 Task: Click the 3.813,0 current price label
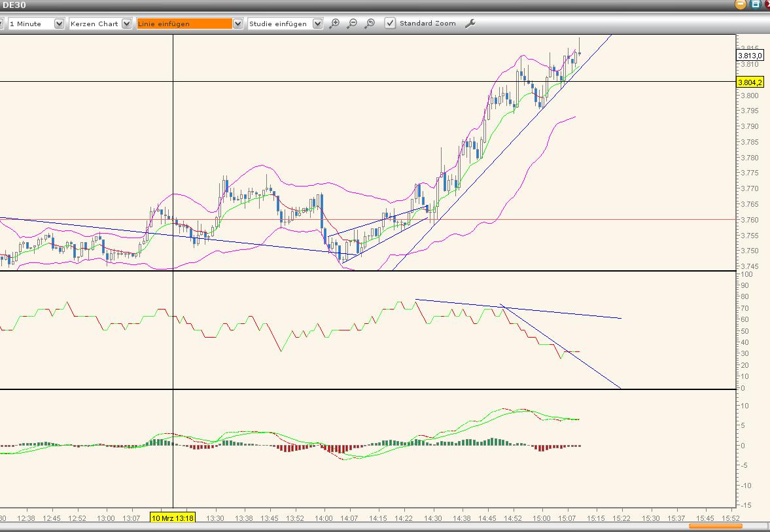[751, 56]
